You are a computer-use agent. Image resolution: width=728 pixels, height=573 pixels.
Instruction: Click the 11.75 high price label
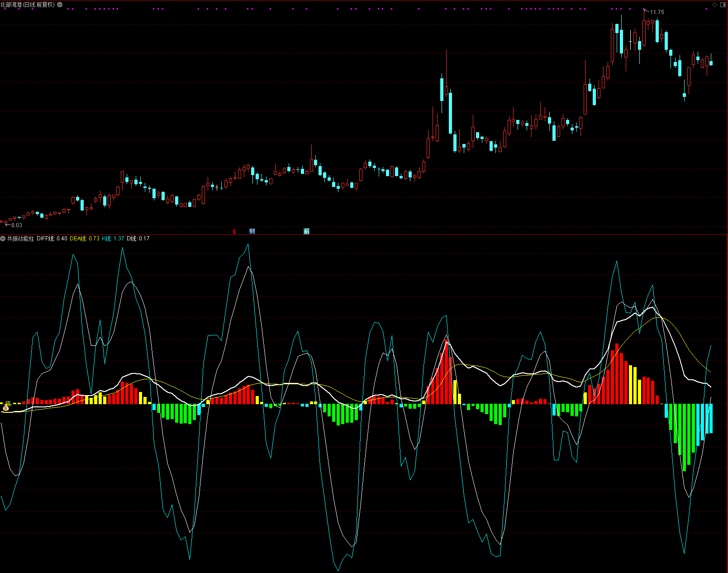click(657, 12)
